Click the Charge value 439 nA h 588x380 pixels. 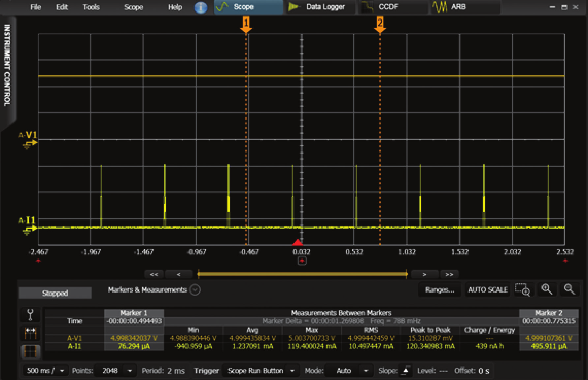tap(489, 346)
